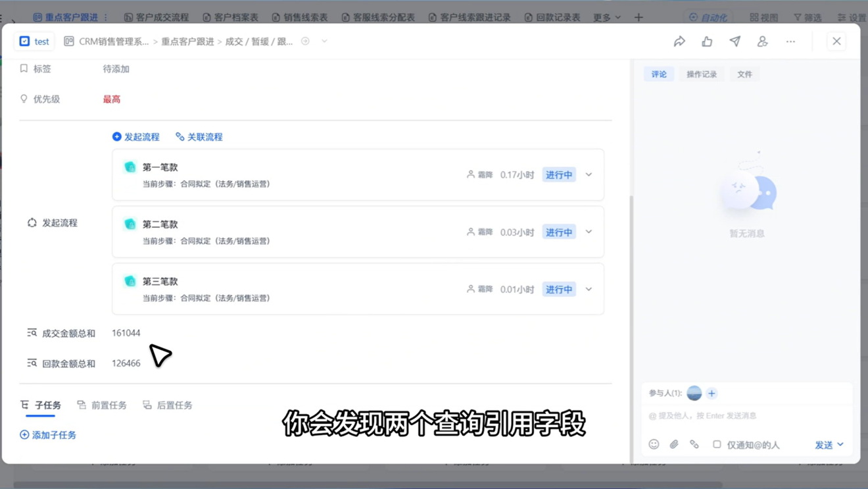Expand the 第三笔款 process card chevron
Image resolution: width=868 pixels, height=489 pixels.
click(589, 289)
